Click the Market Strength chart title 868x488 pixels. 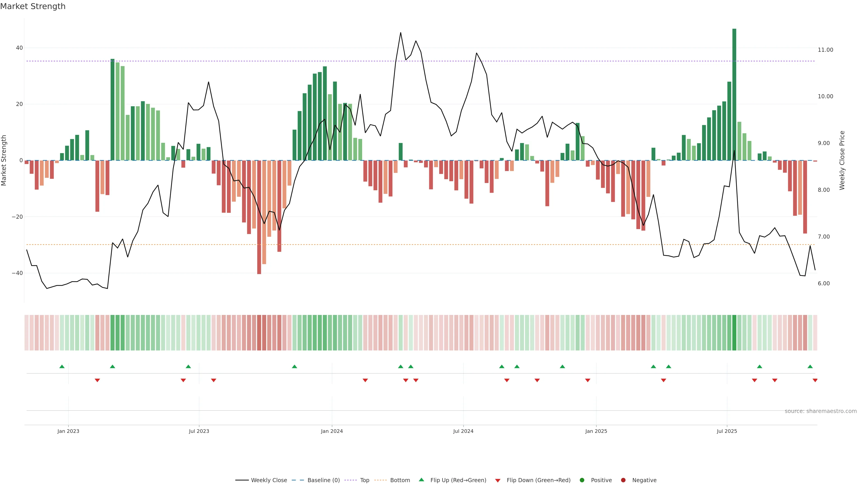[x=33, y=6]
